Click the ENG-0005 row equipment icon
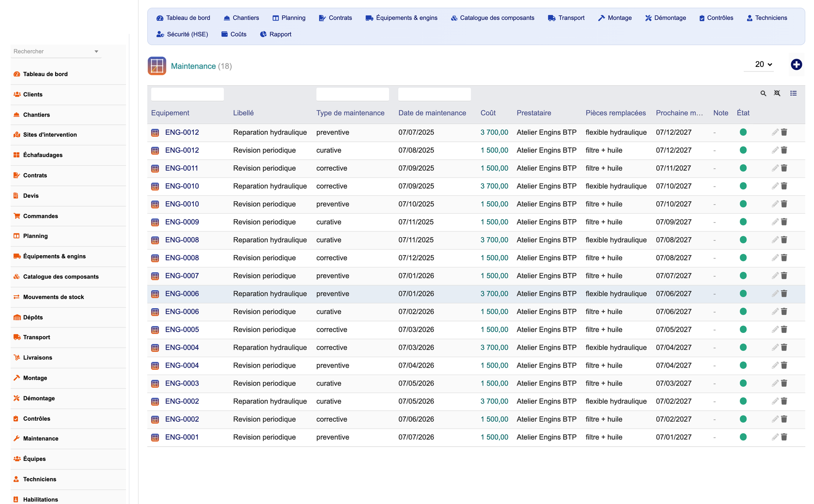 (x=155, y=330)
